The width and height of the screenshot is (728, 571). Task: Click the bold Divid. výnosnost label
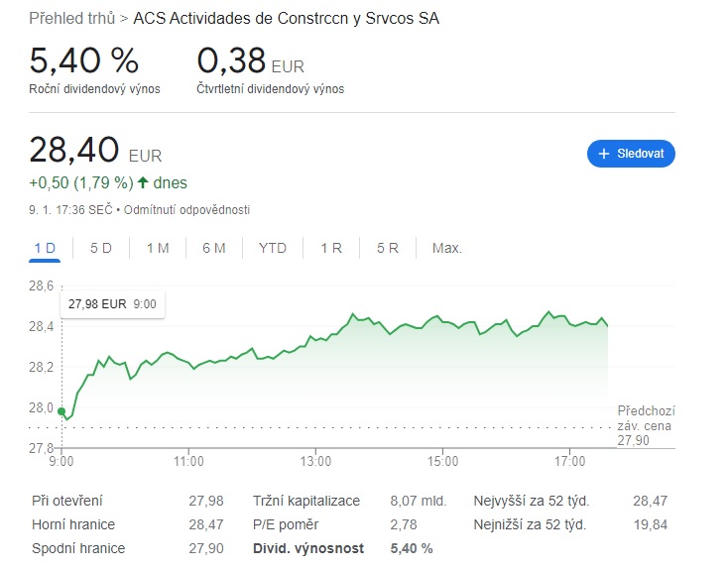308,548
